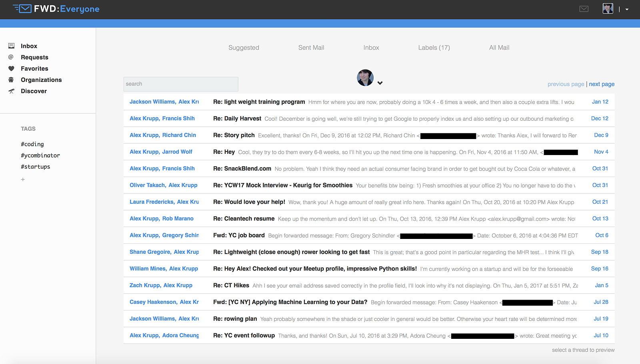
Task: Click the search input field
Action: click(x=181, y=84)
